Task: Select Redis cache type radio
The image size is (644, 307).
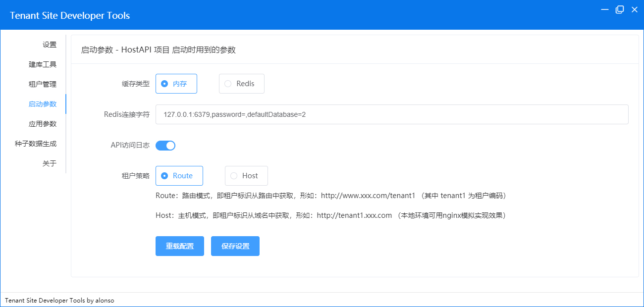Action: pyautogui.click(x=242, y=84)
